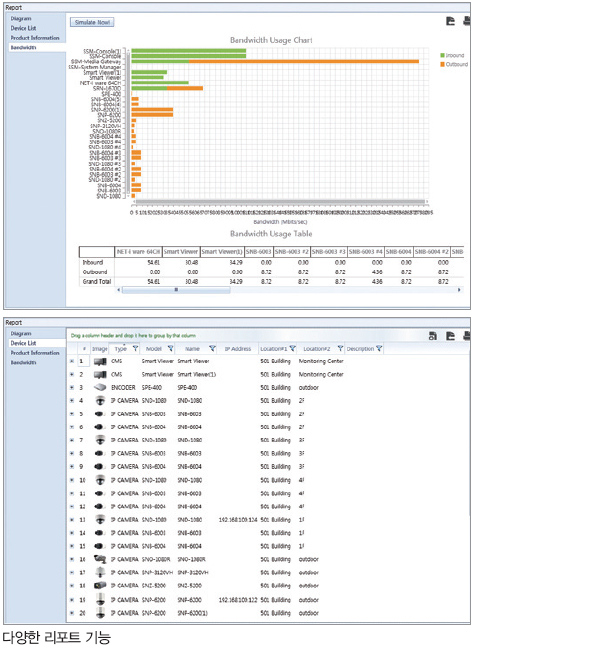Click the Inbound green legend swatch
The height and width of the screenshot is (649, 600).
(x=443, y=55)
